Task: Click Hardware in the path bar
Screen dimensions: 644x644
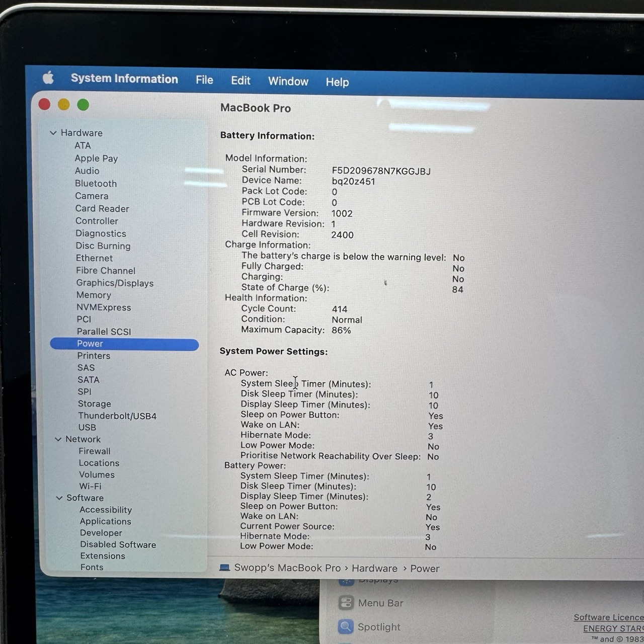Action: coord(374,568)
